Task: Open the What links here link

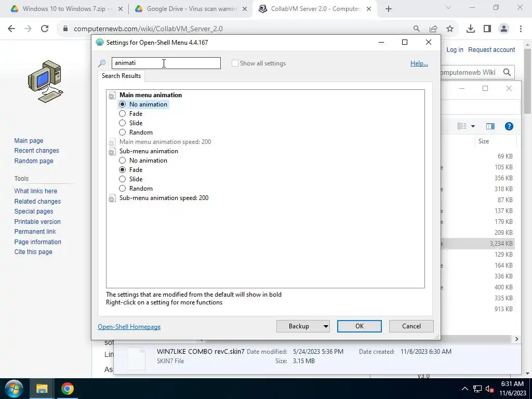Action: click(36, 191)
